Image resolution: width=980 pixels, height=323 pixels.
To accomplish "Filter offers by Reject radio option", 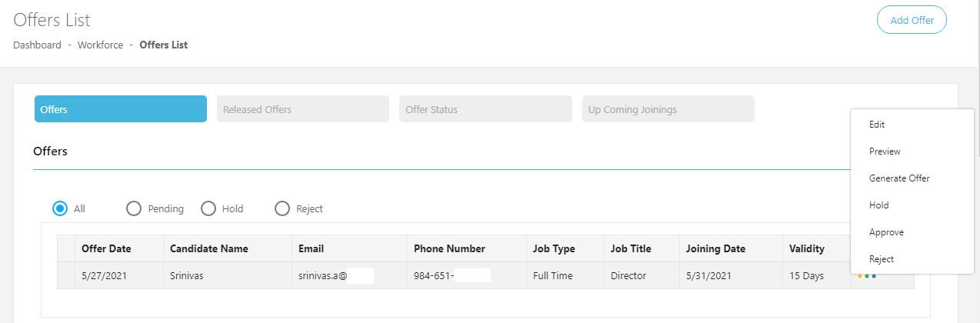I will (282, 208).
